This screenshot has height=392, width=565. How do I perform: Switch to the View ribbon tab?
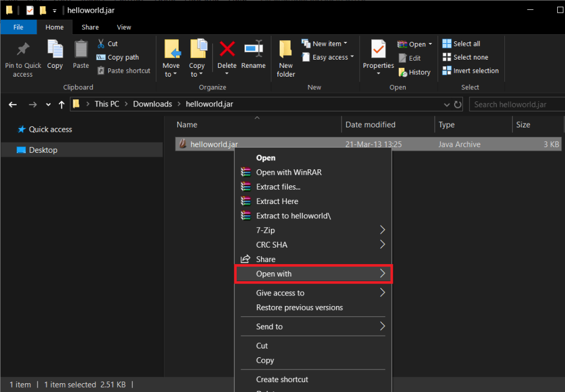124,28
